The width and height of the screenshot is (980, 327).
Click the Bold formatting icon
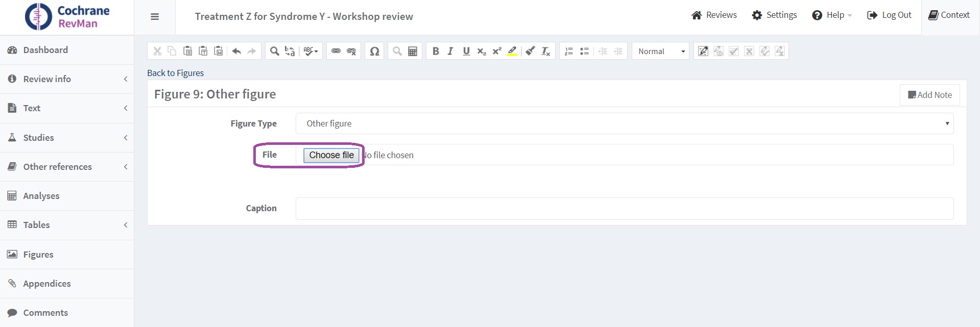pyautogui.click(x=436, y=51)
